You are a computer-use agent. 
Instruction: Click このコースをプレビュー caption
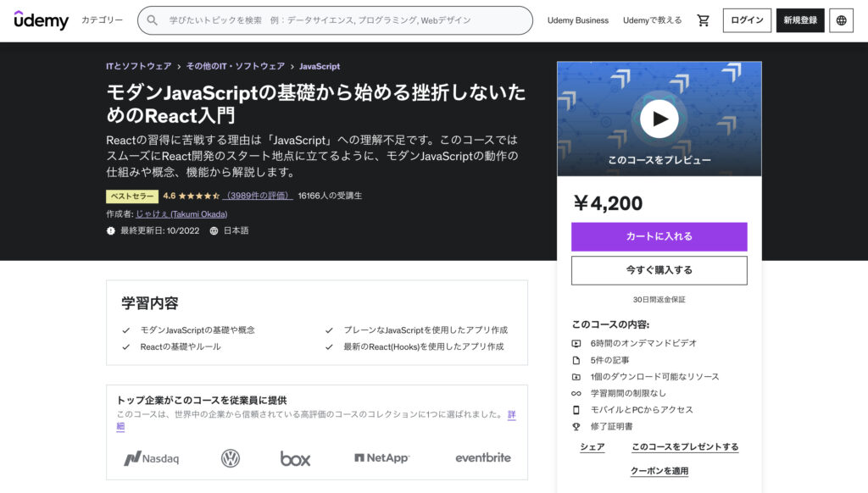tap(659, 160)
